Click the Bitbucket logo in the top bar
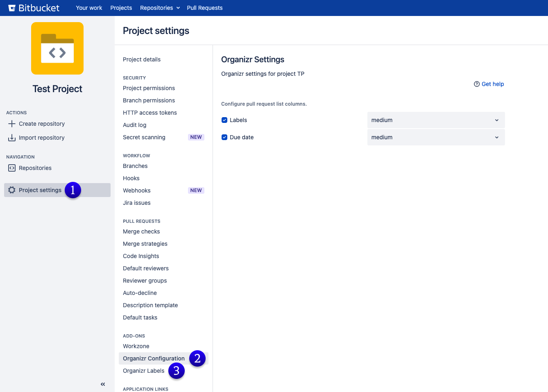This screenshot has height=392, width=548. pos(34,8)
